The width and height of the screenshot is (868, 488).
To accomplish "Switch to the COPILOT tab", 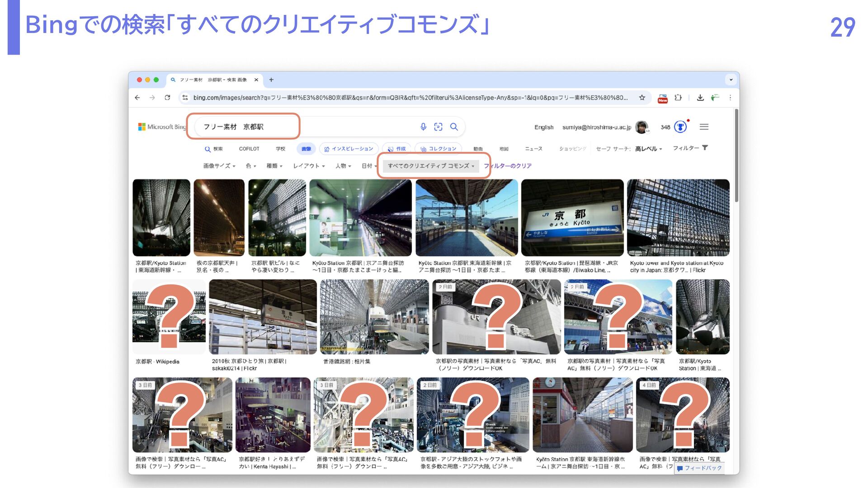I will coord(249,149).
